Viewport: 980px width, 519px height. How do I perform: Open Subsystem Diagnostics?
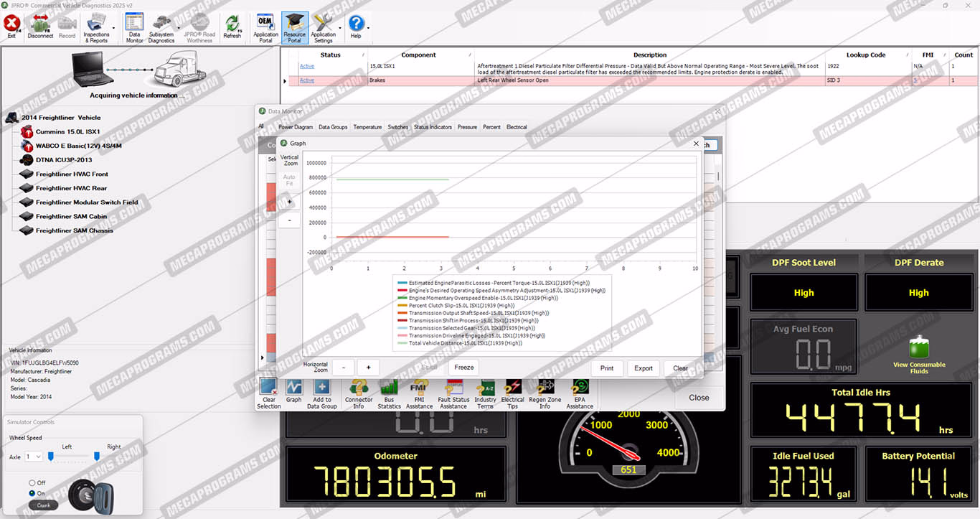coord(161,29)
